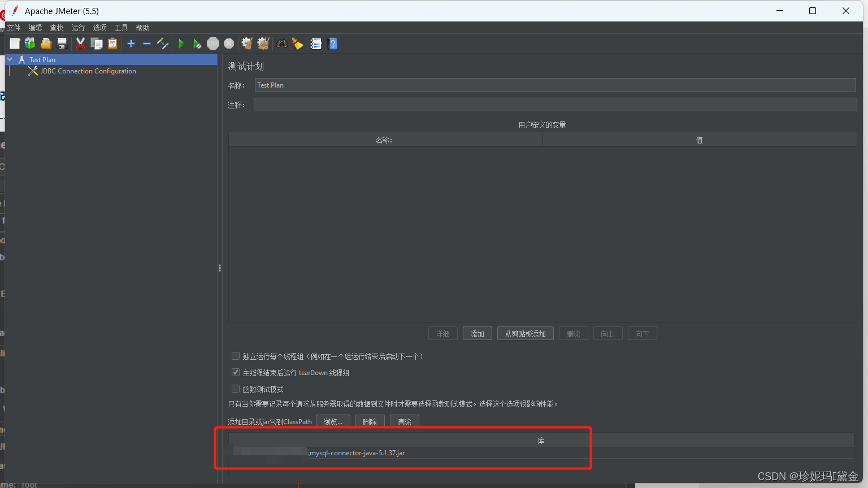Enable 函数测试模式 checkbox
The image size is (868, 488).
pos(236,389)
